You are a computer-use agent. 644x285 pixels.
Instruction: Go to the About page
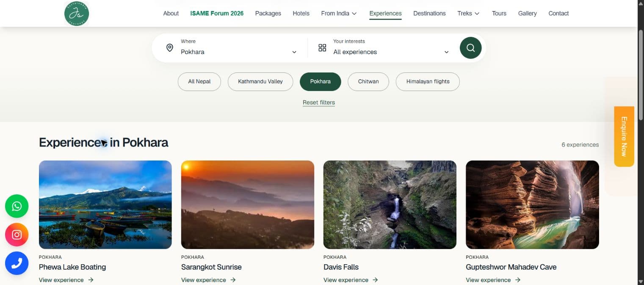(x=171, y=14)
